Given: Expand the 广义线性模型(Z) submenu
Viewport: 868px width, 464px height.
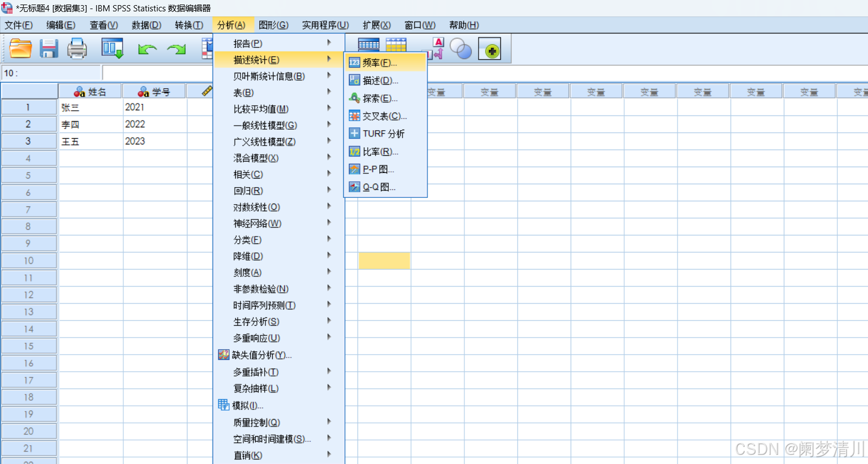Looking at the screenshot, I should coord(279,142).
